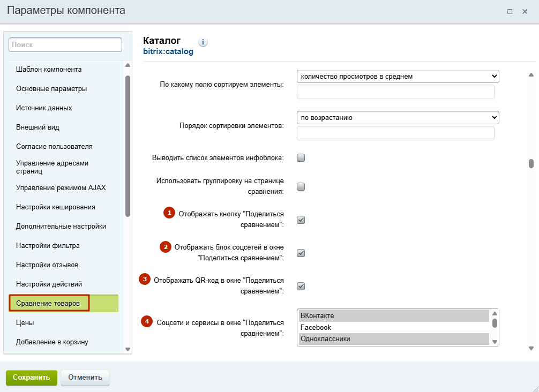Click the Отменить button
539x392 pixels.
coord(85,378)
